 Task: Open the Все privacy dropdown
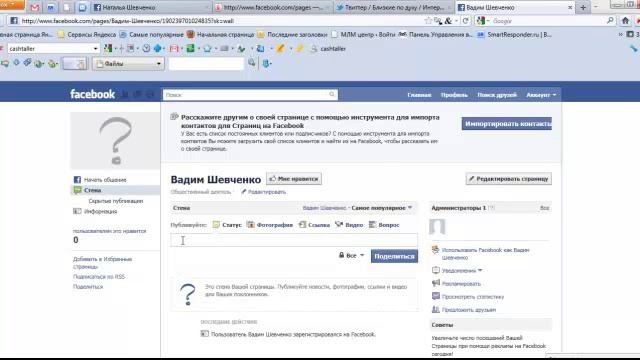351,256
